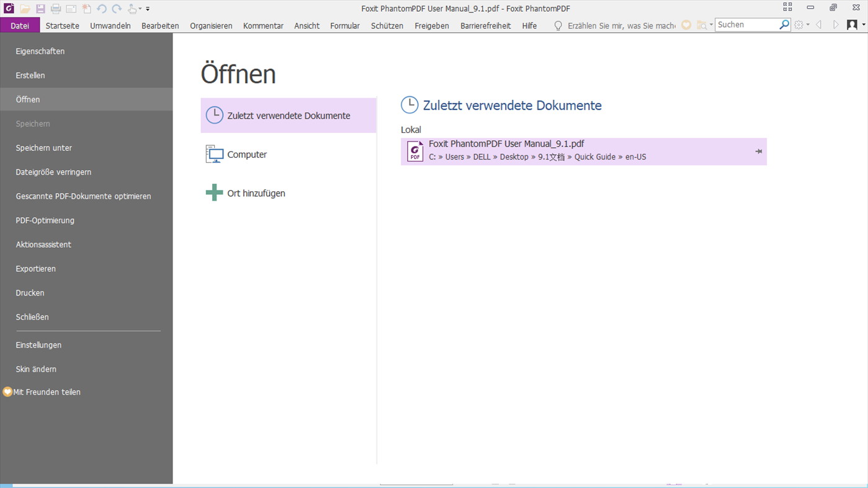Pin Foxit PhantomPDF User Manual_9.1.pdf to the list
The image size is (868, 488).
[x=758, y=151]
